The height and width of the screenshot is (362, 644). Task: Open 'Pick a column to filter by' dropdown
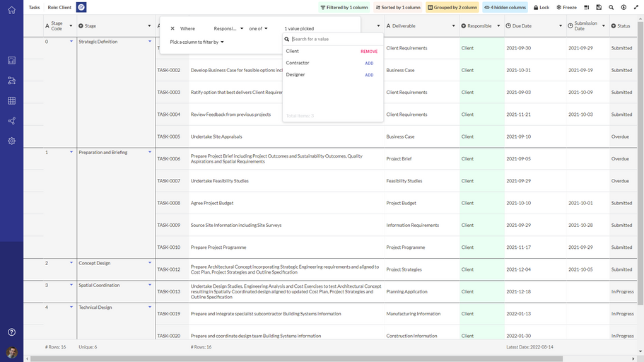click(197, 42)
